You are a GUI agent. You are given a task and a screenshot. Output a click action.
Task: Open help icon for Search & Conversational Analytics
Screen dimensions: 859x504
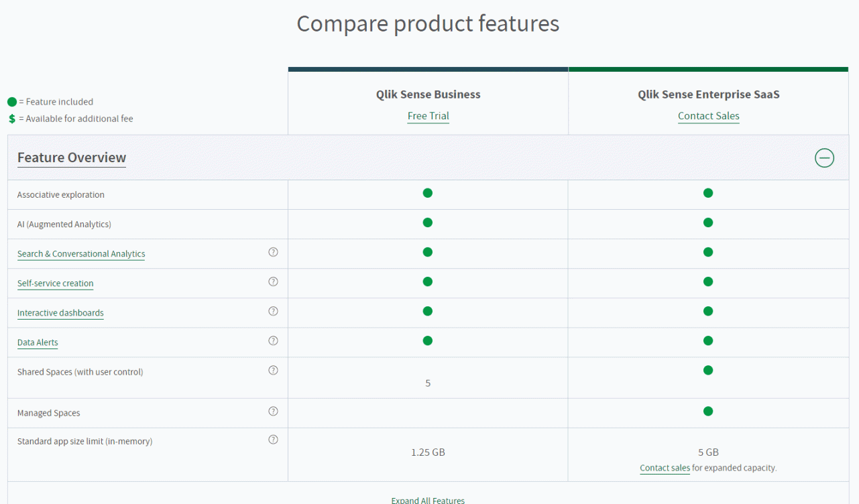click(x=273, y=252)
